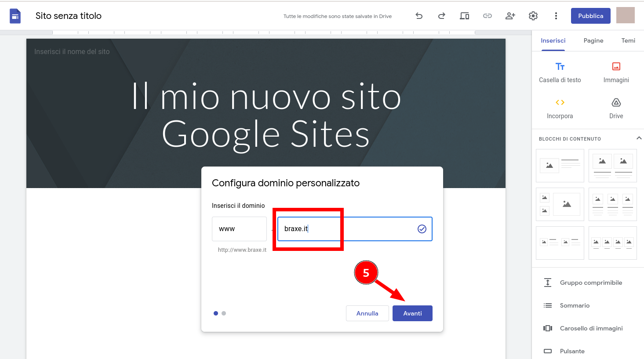The width and height of the screenshot is (644, 359).
Task: Switch to the Temi tab
Action: (x=628, y=40)
